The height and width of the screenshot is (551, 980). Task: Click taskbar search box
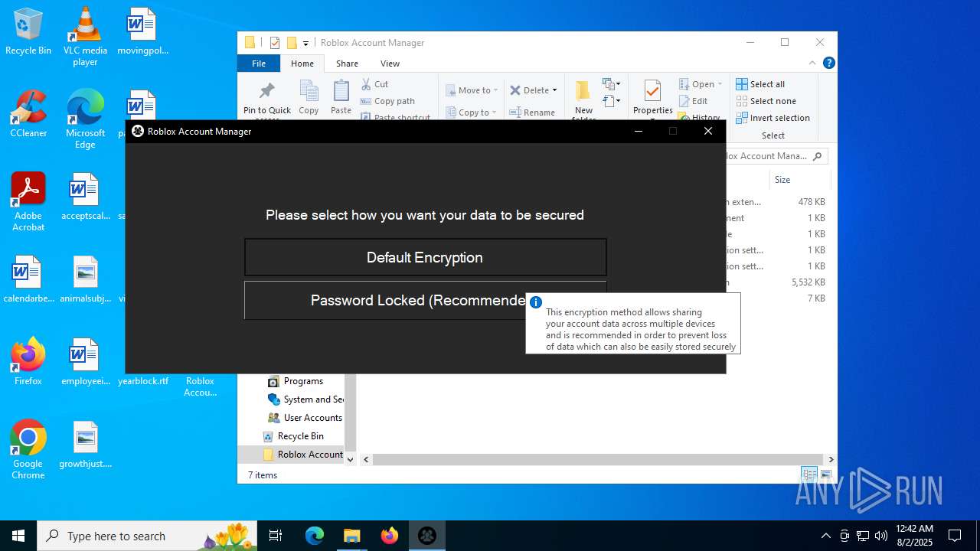click(x=149, y=536)
